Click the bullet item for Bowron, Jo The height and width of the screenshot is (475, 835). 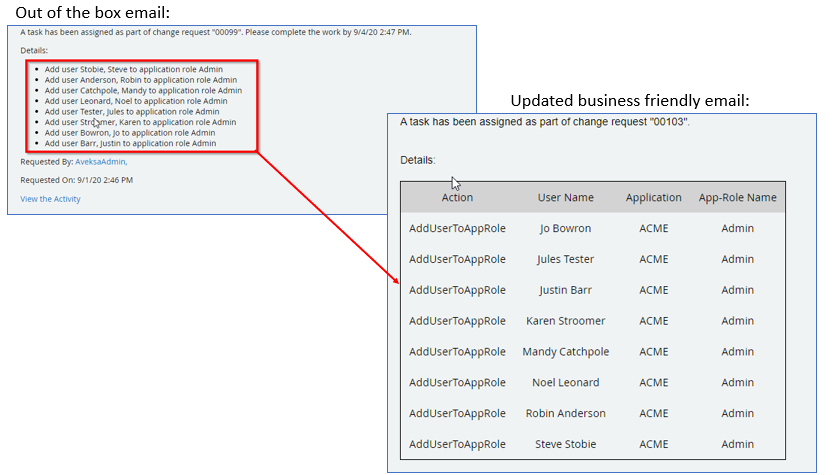coord(130,133)
